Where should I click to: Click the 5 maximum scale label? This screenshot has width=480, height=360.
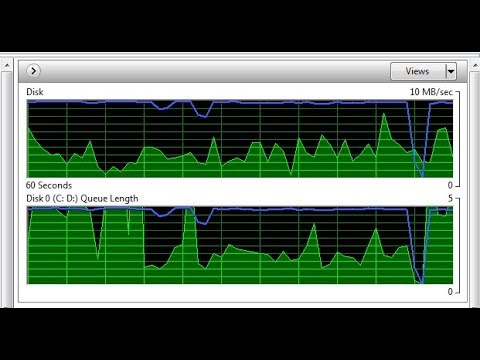tap(450, 199)
